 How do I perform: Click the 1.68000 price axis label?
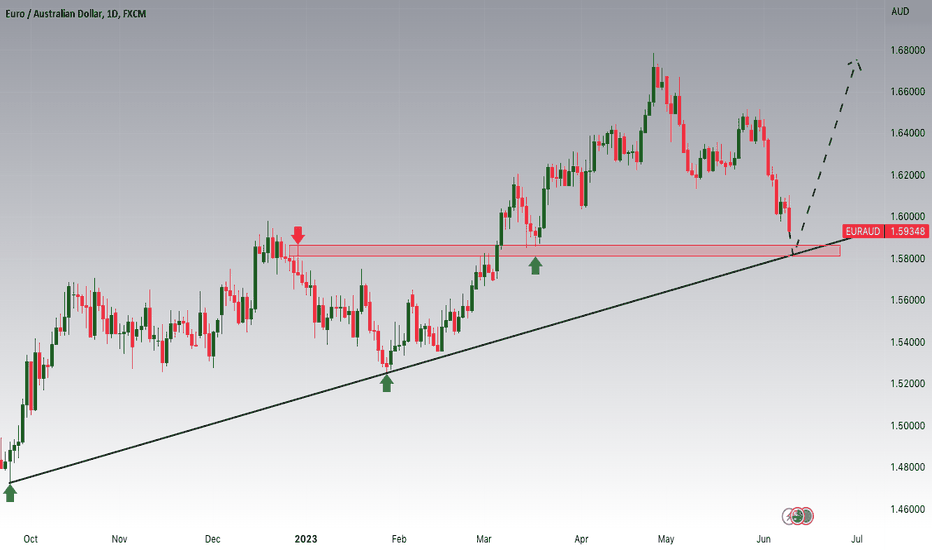pyautogui.click(x=907, y=50)
